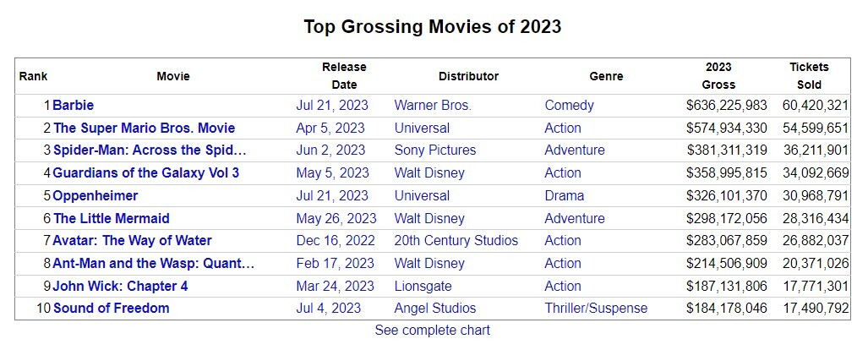Image resolution: width=868 pixels, height=350 pixels.
Task: Click the Thriller/Suspense genre link
Action: pos(596,309)
